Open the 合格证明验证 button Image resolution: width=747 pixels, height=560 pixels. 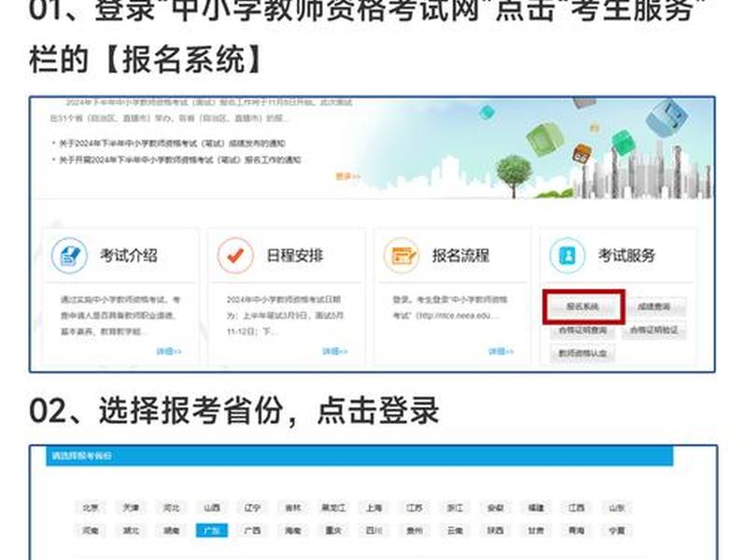pos(655,330)
